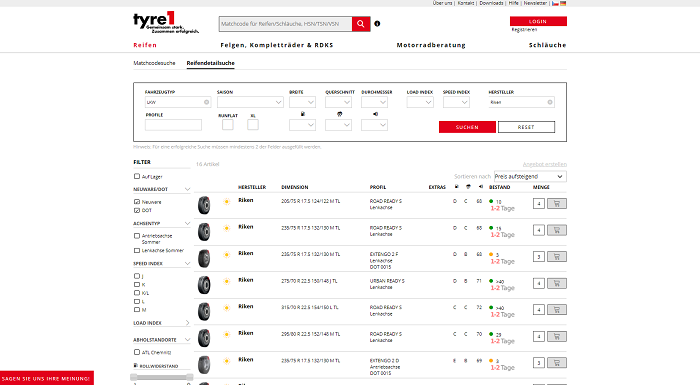The height and width of the screenshot is (385, 700).
Task: Toggle the Runflat checkbox
Action: coord(228,125)
